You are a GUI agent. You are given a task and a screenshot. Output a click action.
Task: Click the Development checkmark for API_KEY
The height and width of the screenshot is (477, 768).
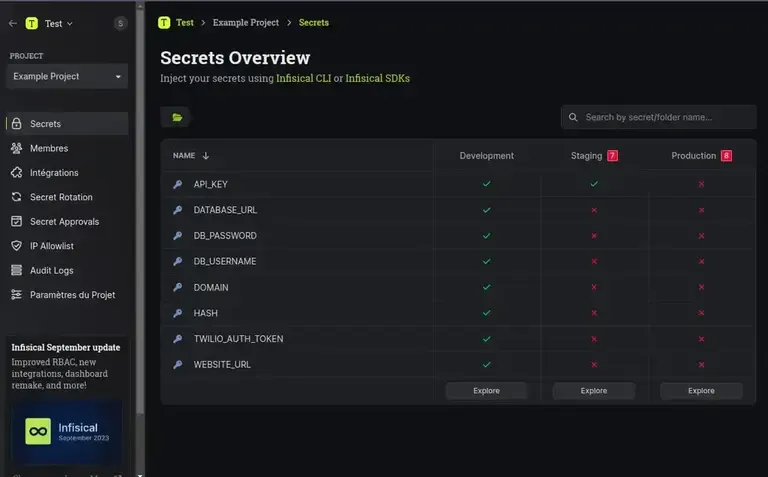coord(486,184)
